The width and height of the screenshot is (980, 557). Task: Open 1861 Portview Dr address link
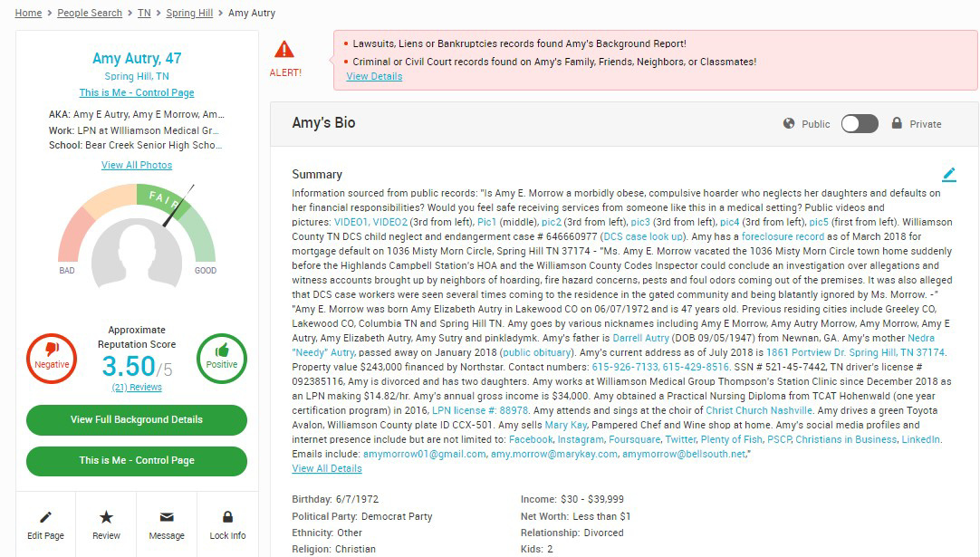coord(855,352)
